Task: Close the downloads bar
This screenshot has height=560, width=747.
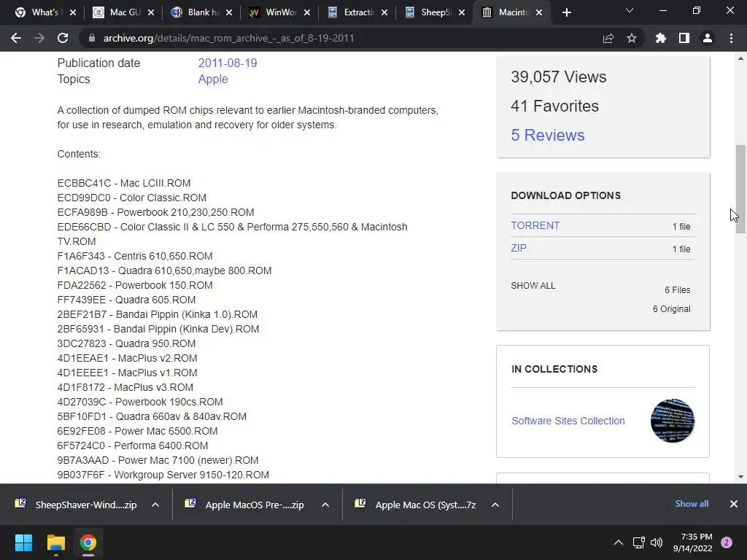Action: click(x=734, y=504)
